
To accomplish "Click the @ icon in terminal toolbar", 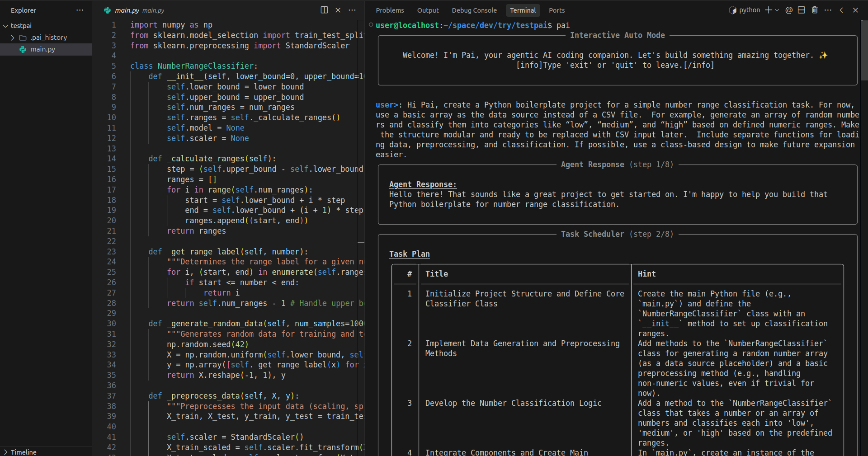I will tap(789, 10).
